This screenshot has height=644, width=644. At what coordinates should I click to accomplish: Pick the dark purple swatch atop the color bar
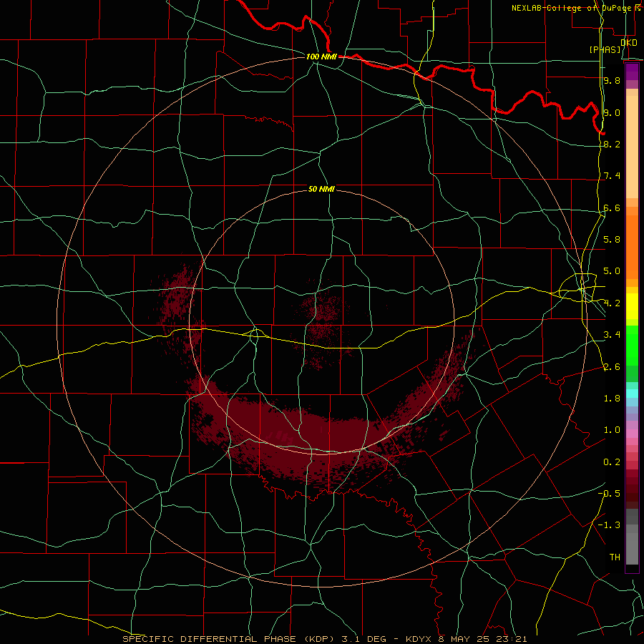click(632, 68)
